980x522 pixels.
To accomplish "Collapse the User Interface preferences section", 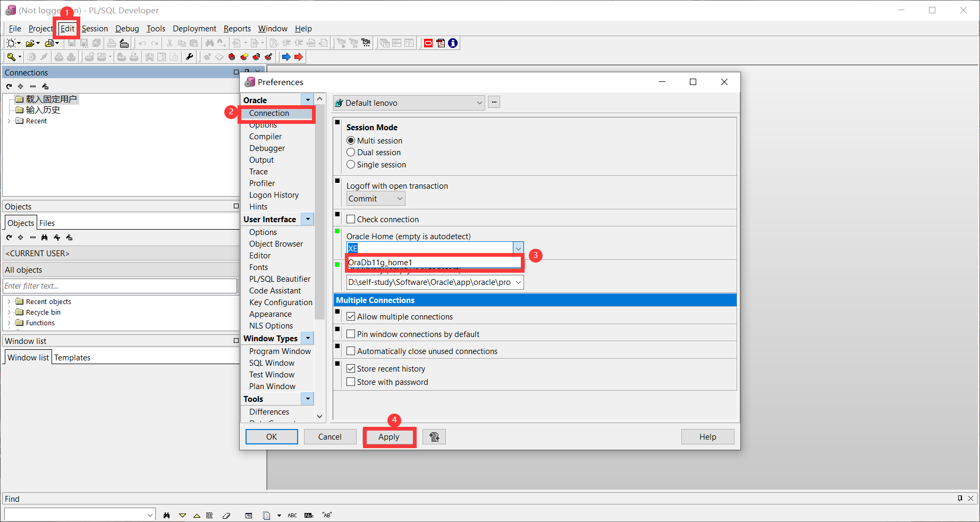I will 308,219.
